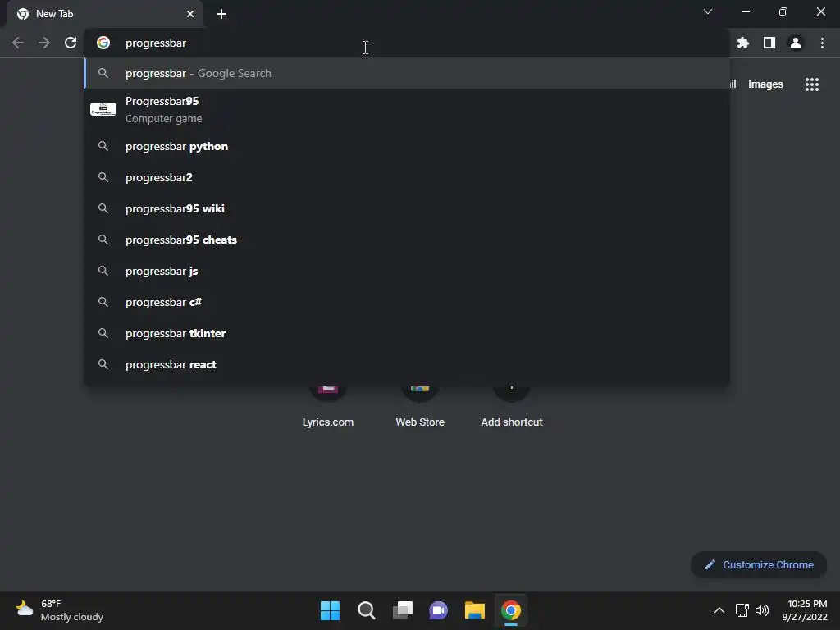Viewport: 840px width, 630px height.
Task: Select the progressbar react suggestion
Action: [407, 364]
